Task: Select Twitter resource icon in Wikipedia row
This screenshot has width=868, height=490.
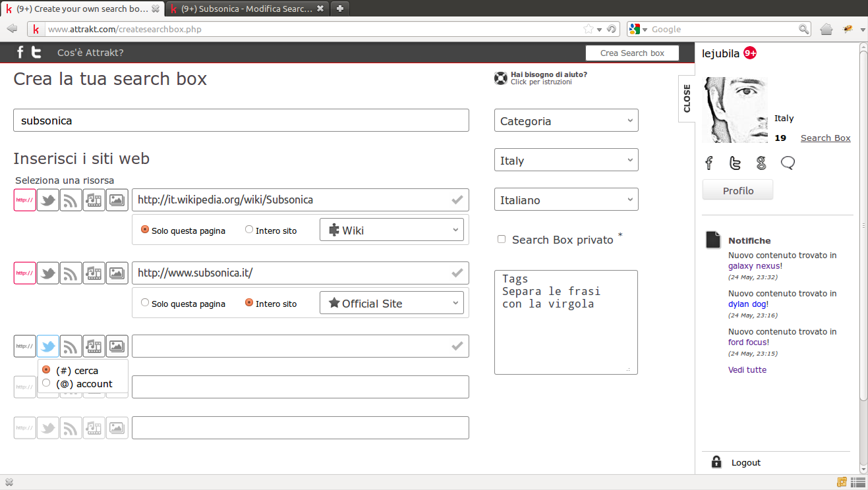Action: coord(48,200)
